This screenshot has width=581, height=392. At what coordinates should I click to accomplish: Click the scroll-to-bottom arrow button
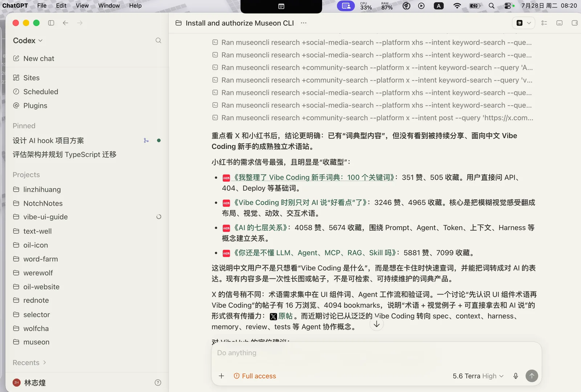tap(377, 324)
